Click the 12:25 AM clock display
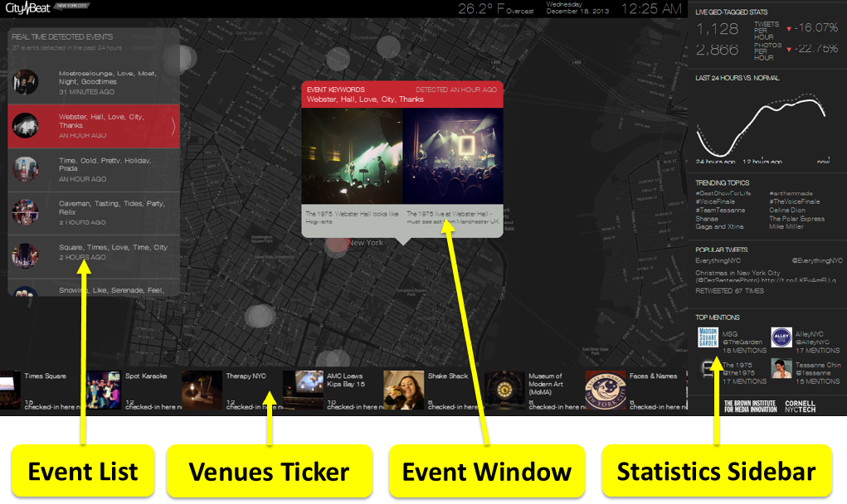Viewport: 847px width, 504px height. click(651, 8)
